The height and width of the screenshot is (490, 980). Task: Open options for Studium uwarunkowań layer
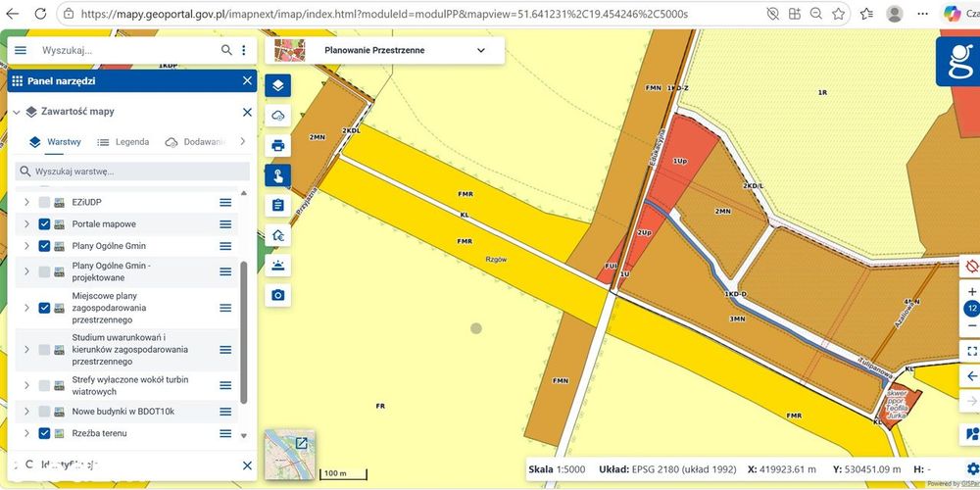click(x=225, y=350)
